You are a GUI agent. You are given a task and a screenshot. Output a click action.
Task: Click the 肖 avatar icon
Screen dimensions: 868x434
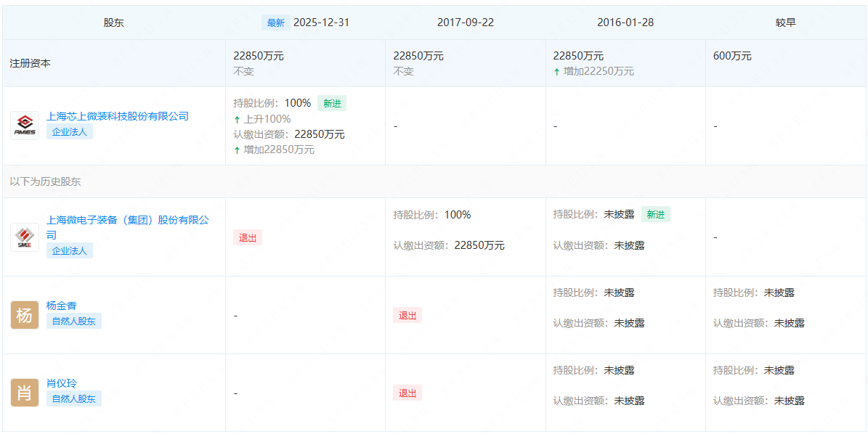coord(25,393)
